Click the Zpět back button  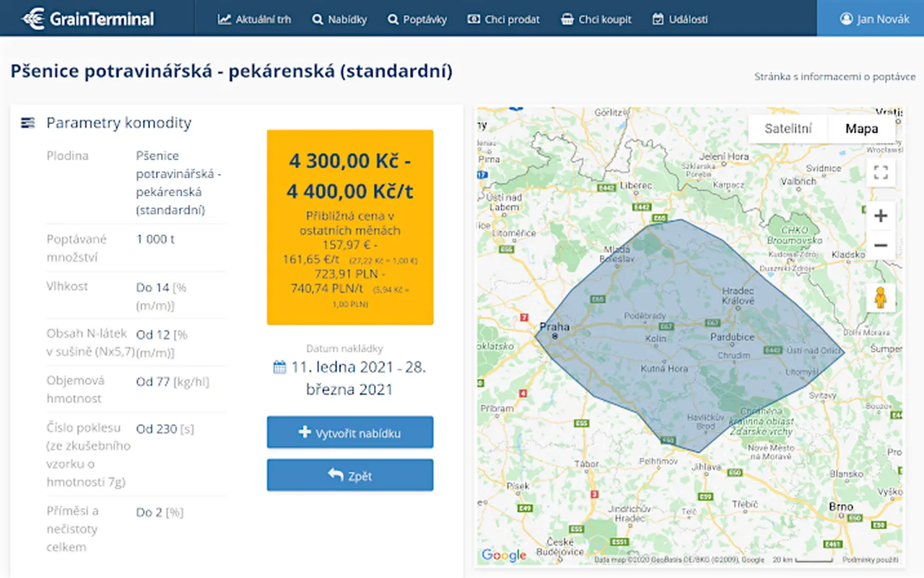tap(350, 476)
